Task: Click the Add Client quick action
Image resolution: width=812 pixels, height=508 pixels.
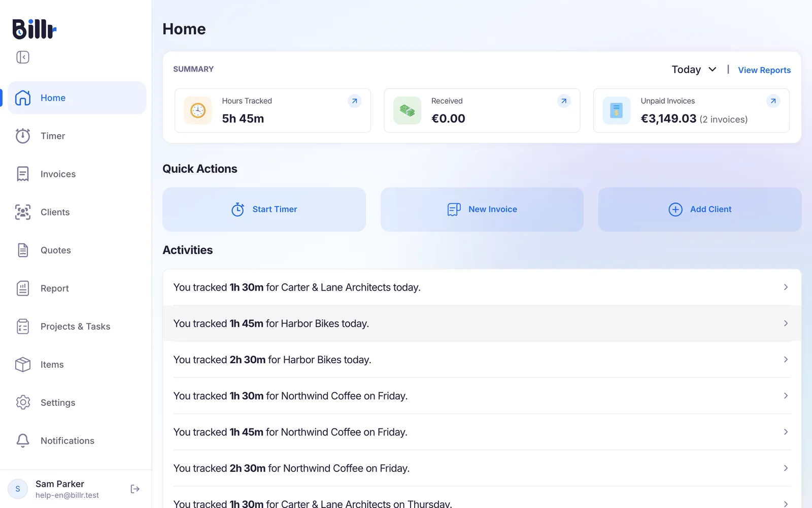Action: tap(700, 209)
